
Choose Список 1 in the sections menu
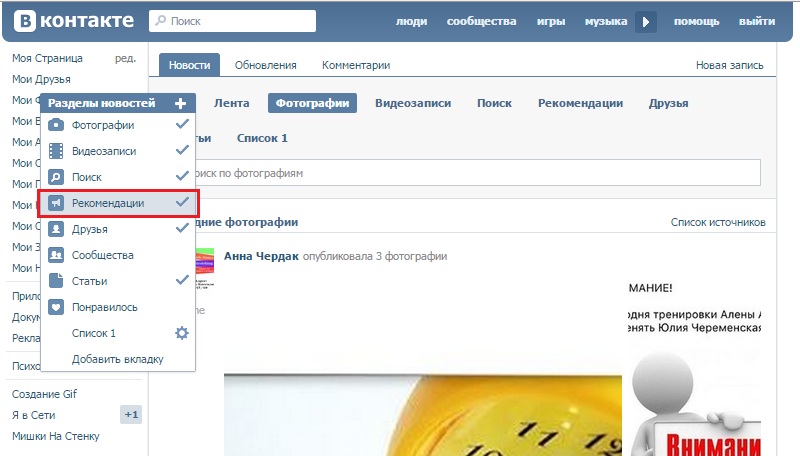[x=94, y=333]
